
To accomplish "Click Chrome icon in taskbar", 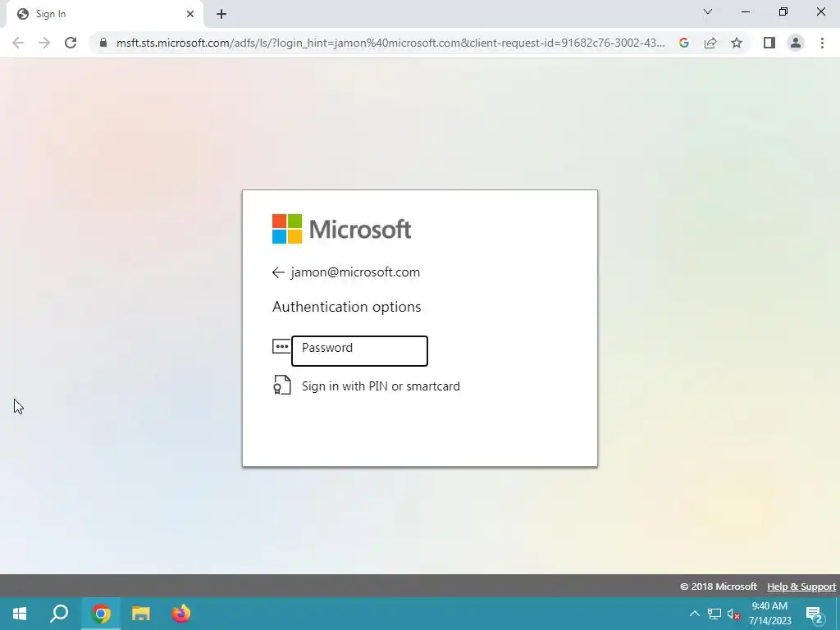I will [x=101, y=614].
